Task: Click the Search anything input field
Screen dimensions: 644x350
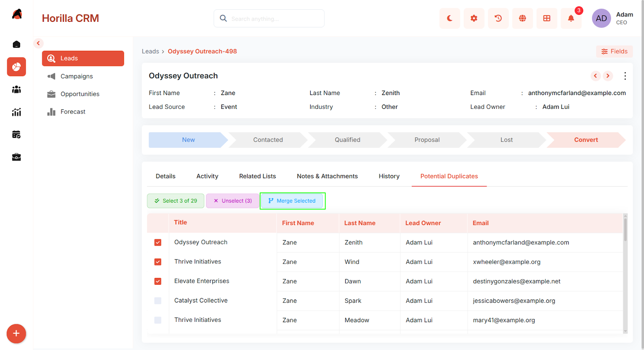Action: point(269,19)
